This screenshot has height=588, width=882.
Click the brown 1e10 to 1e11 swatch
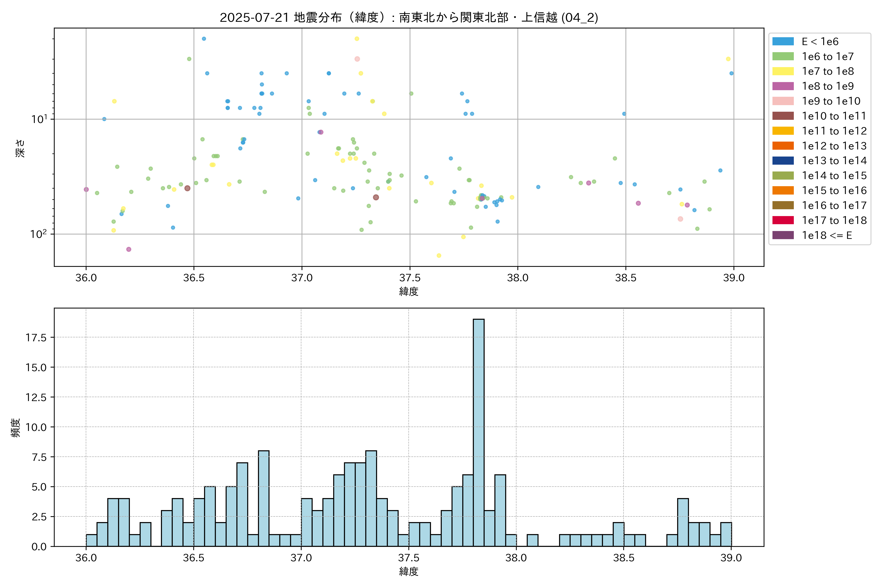783,116
